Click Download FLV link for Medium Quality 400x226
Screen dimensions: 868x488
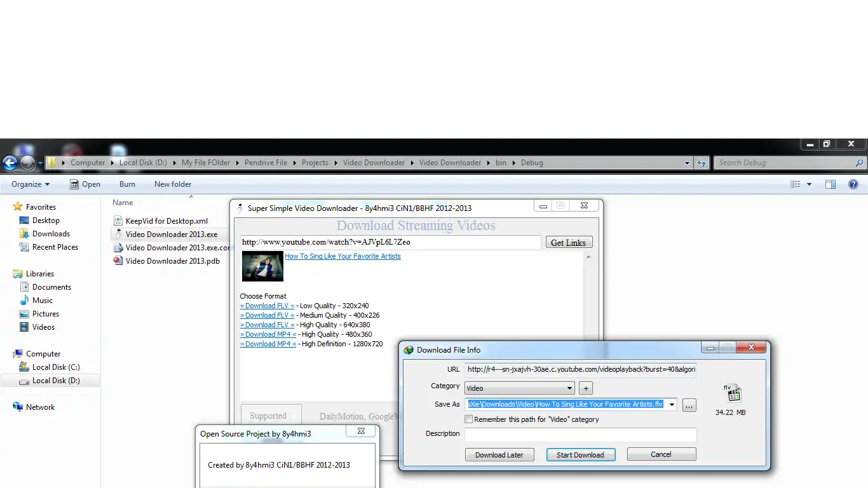click(268, 315)
